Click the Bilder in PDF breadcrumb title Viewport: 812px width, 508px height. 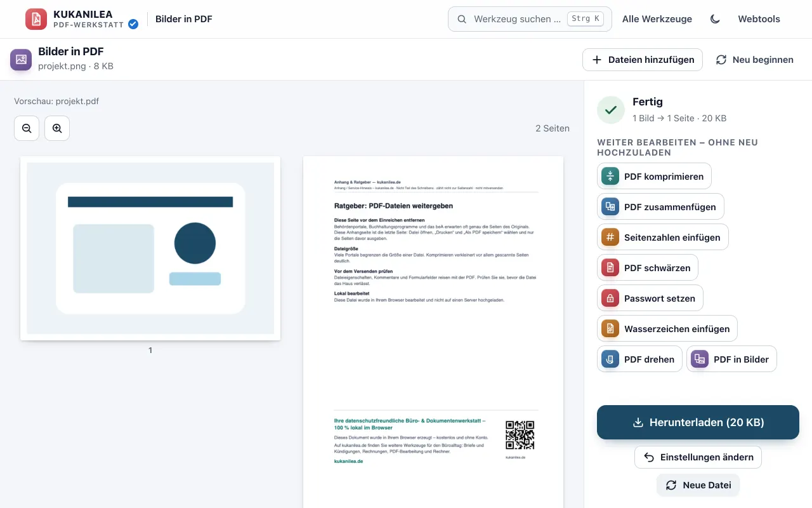pyautogui.click(x=184, y=19)
